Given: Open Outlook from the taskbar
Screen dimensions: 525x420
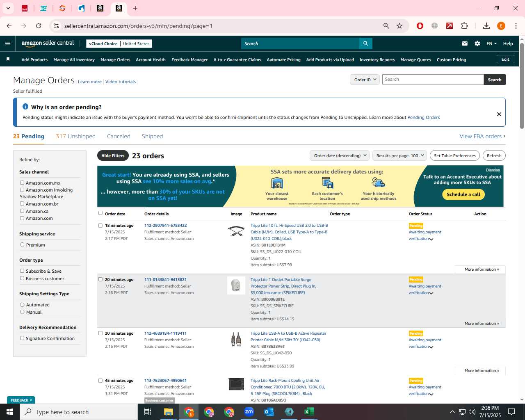Looking at the screenshot, I should 269,412.
